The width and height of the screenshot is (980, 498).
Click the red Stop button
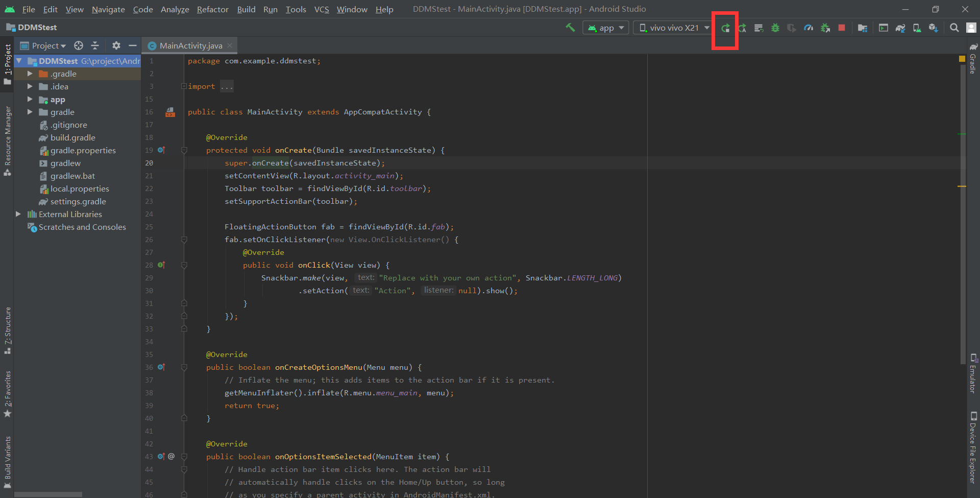tap(842, 28)
